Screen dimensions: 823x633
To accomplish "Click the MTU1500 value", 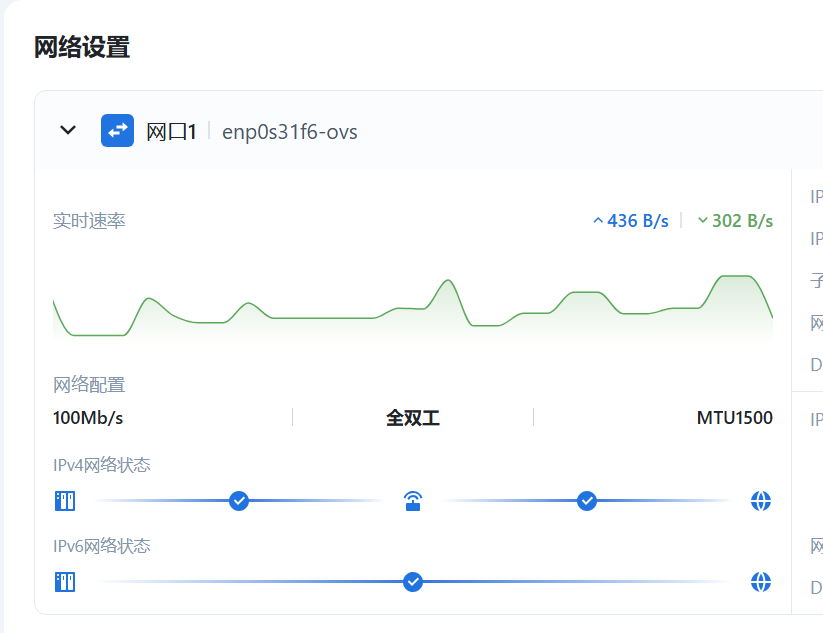I will pyautogui.click(x=735, y=418).
